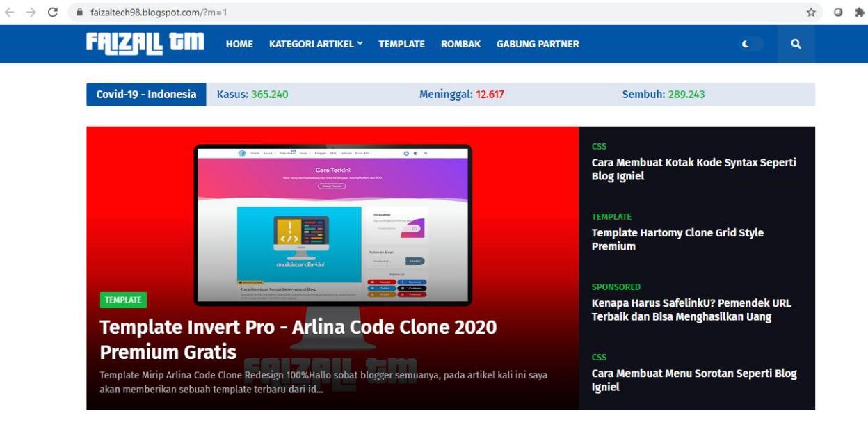The height and width of the screenshot is (425, 868).
Task: Expand the Kategori Artikel dropdown
Action: [x=316, y=44]
